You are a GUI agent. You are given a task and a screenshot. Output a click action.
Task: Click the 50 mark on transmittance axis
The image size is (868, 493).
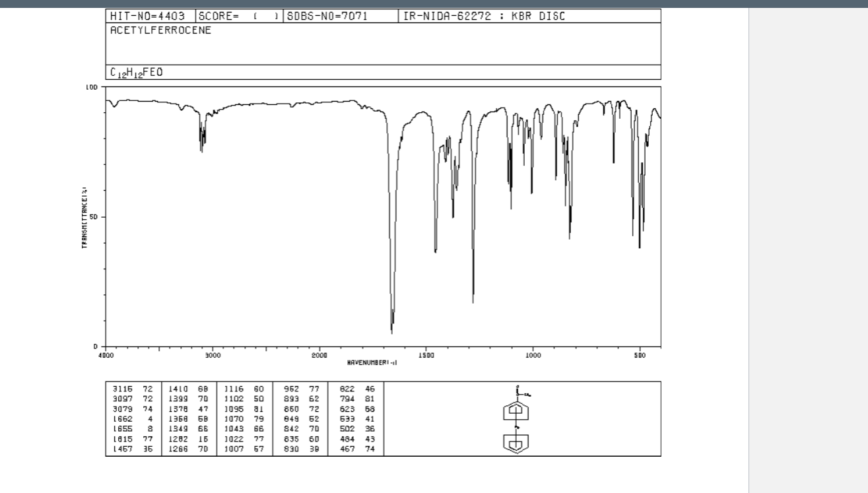coord(94,216)
